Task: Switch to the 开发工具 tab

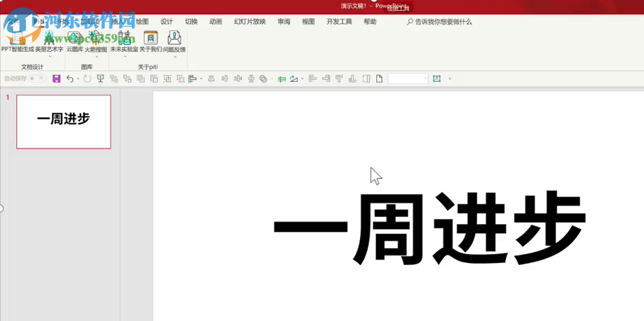Action: click(x=339, y=22)
